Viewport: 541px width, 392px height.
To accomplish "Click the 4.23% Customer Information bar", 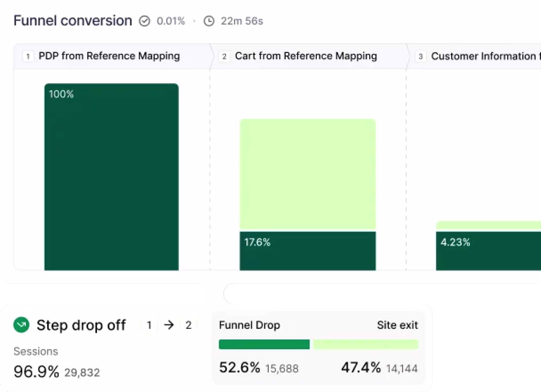I will [488, 251].
